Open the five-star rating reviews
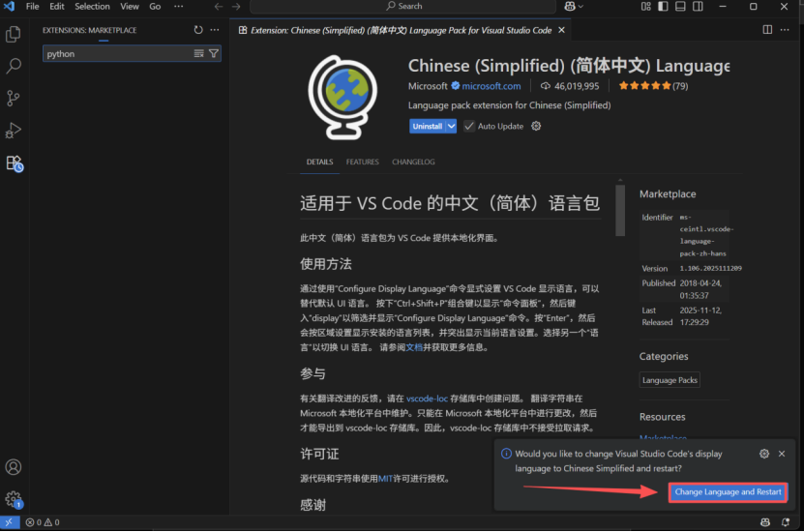 click(x=653, y=86)
